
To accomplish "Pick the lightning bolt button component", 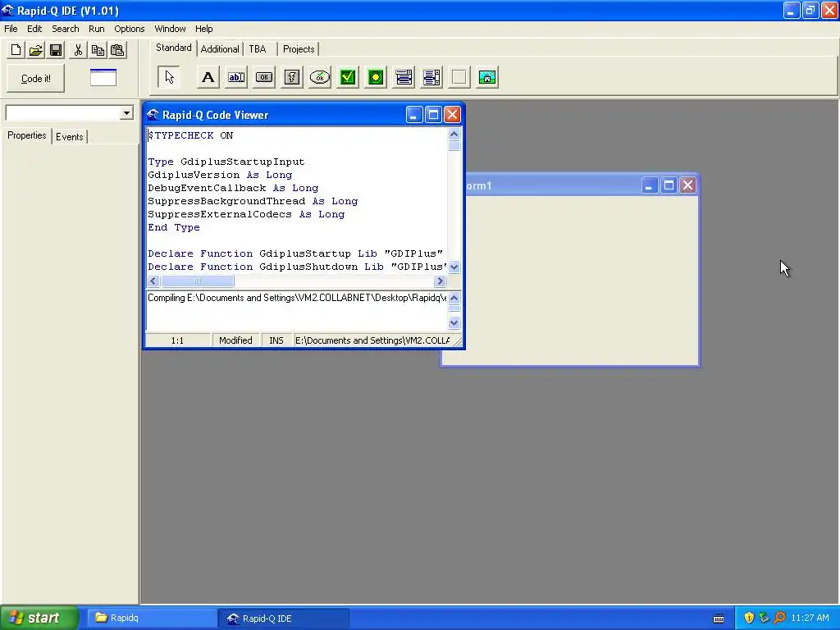I will [x=292, y=77].
